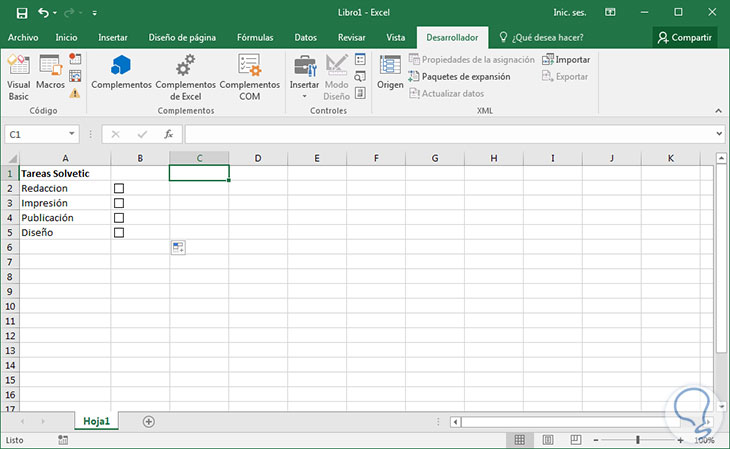Screen dimensions: 730x449
Task: Switch to the Insertar ribbon tab
Action: [113, 37]
